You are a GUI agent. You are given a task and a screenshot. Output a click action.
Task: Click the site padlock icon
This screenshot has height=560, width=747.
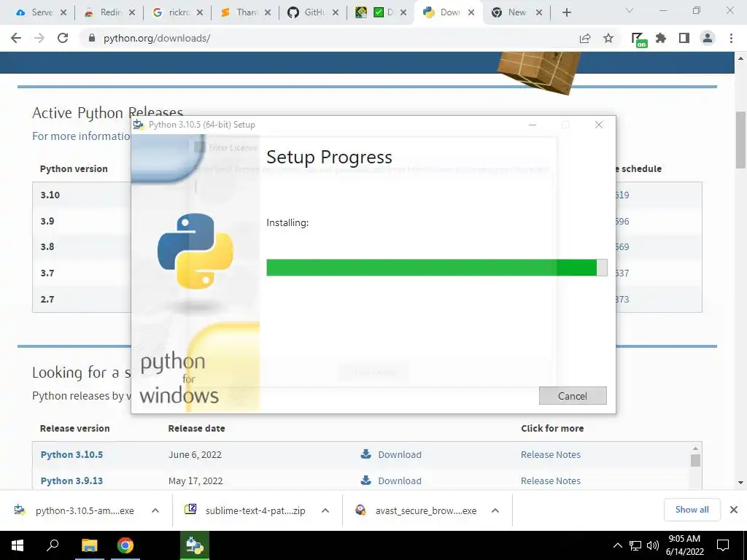coord(92,38)
